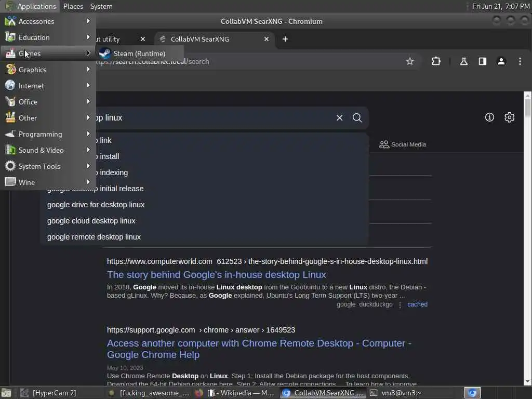Close the CollabVM SearXNG tab
Image resolution: width=532 pixels, height=399 pixels.
[x=267, y=39]
